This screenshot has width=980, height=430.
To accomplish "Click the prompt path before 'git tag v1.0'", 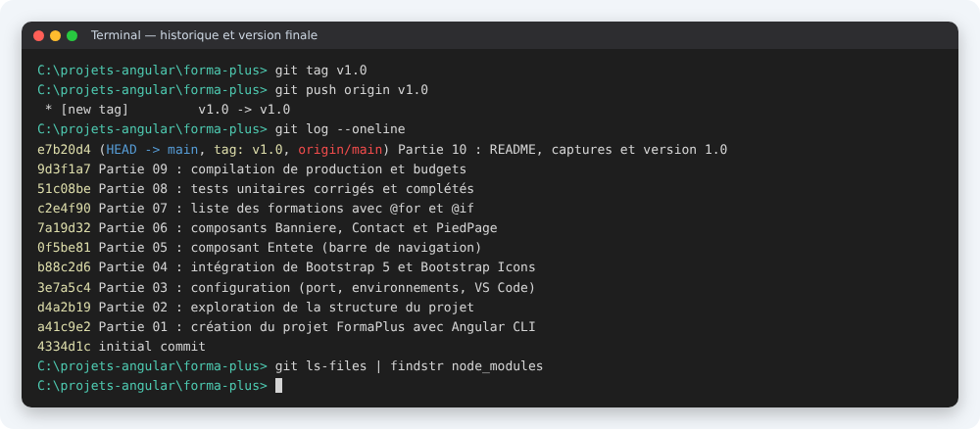I will [153, 71].
